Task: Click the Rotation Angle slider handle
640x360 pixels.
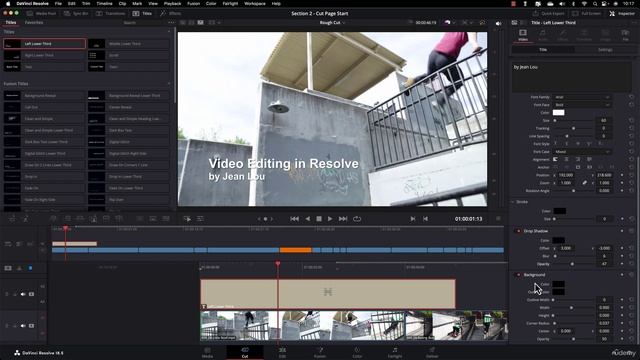Action: [573, 191]
